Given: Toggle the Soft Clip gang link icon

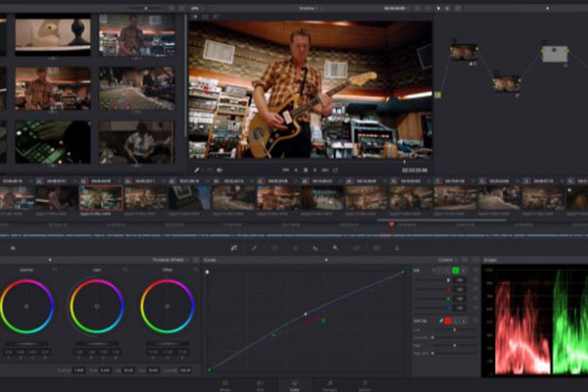Looking at the screenshot, I should [x=441, y=320].
